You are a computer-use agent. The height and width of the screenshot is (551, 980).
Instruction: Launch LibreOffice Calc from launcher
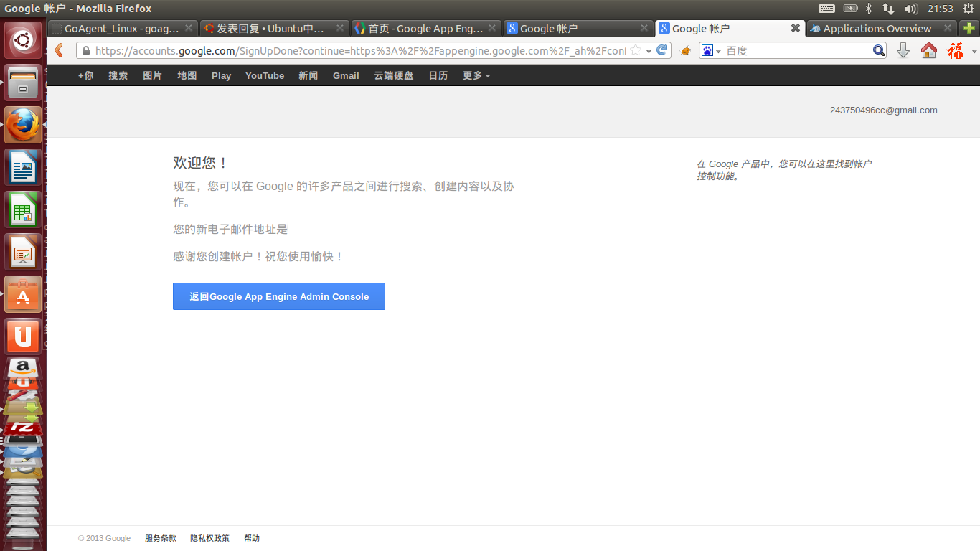(24, 209)
